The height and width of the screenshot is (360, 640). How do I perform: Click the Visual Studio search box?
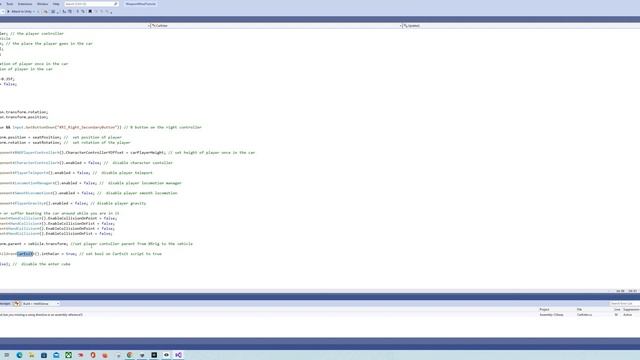click(91, 4)
